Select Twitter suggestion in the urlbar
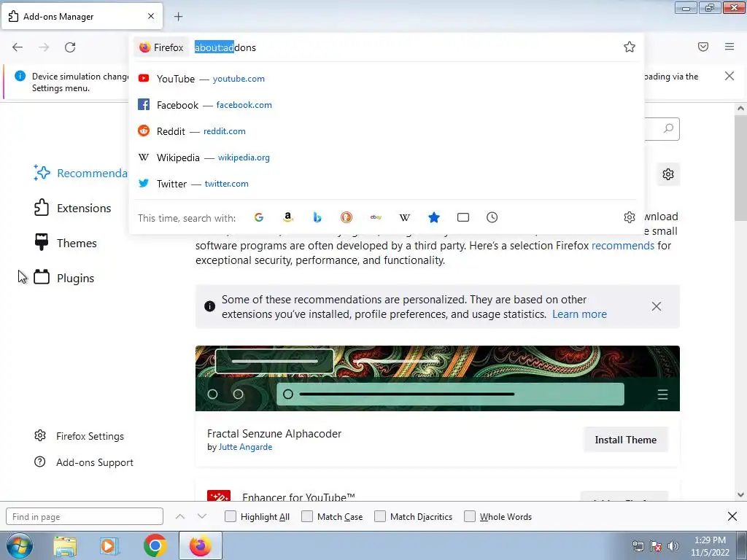 point(387,183)
